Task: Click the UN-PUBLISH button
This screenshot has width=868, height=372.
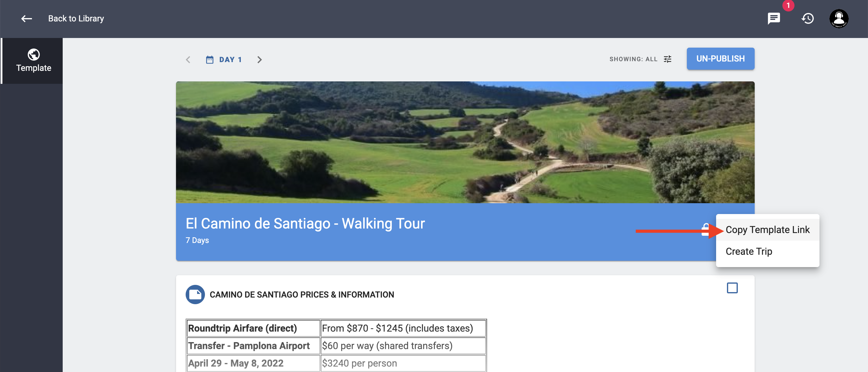Action: tap(720, 58)
